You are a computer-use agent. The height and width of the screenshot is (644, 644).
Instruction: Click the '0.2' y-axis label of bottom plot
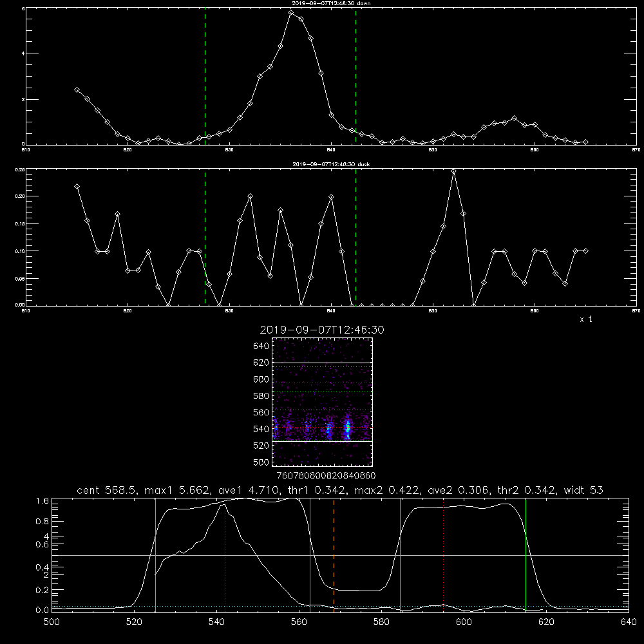(x=43, y=590)
